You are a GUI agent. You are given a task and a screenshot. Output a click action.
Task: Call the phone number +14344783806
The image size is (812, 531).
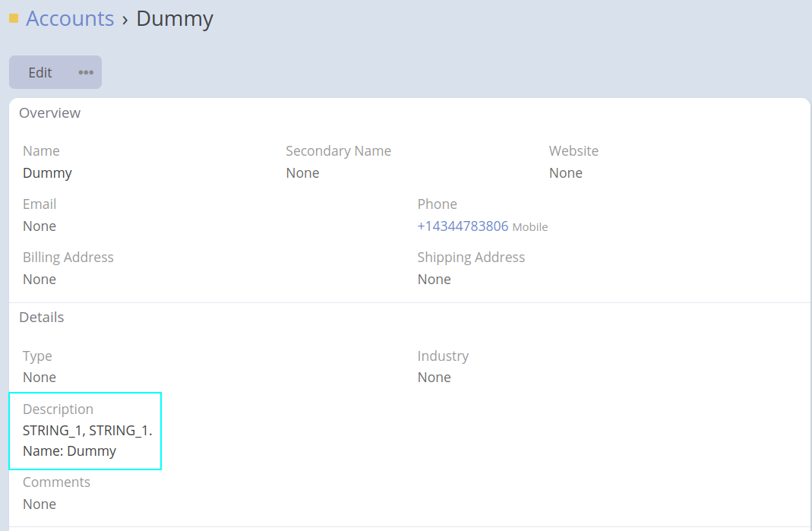pos(463,226)
